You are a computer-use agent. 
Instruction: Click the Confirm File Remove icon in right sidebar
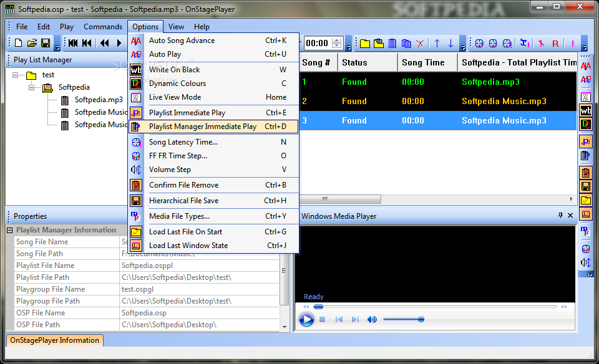tap(586, 173)
